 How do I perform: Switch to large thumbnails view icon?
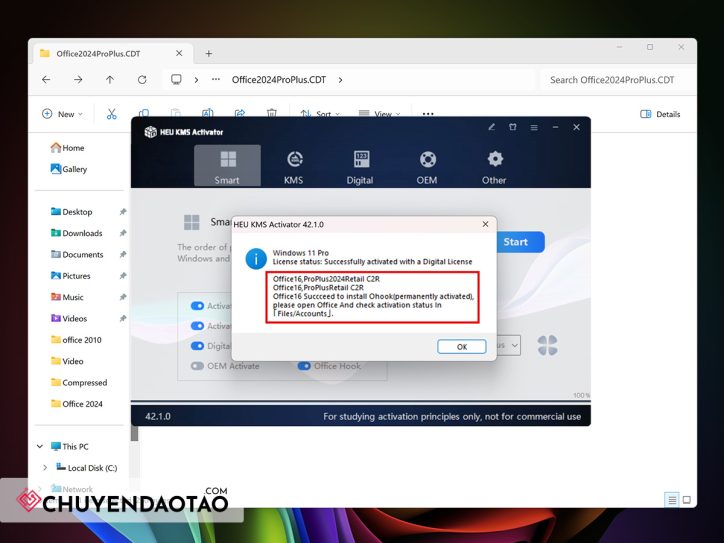[x=687, y=500]
